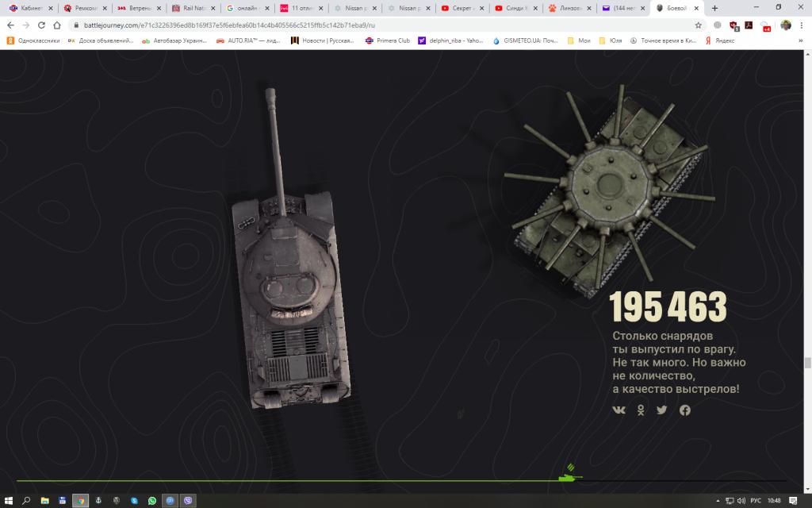812x508 pixels.
Task: Open the volume control in system tray
Action: [741, 501]
